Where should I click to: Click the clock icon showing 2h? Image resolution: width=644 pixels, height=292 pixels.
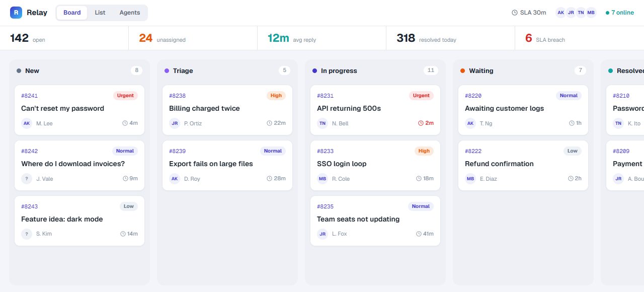(571, 179)
